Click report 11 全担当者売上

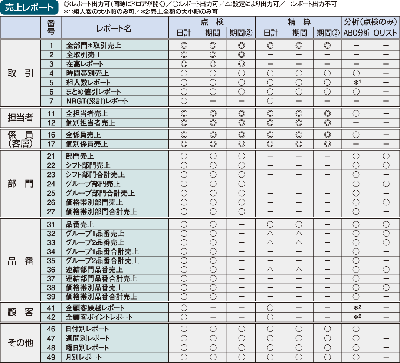[87, 114]
